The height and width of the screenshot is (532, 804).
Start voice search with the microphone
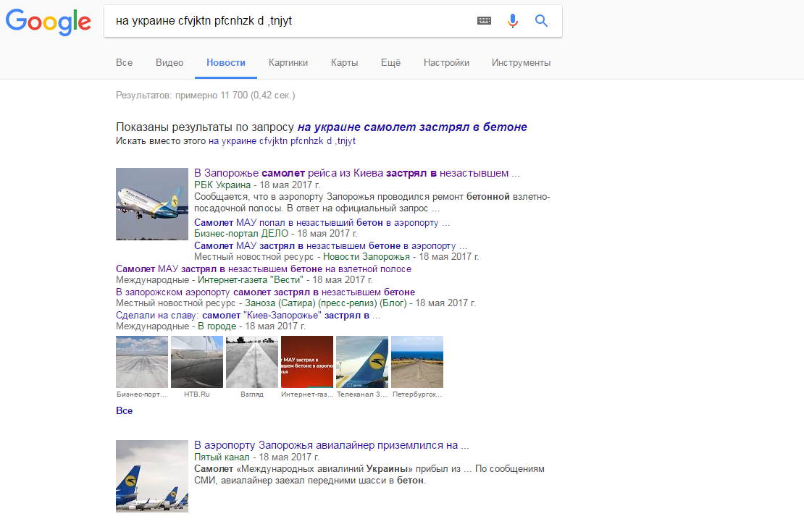pyautogui.click(x=512, y=20)
